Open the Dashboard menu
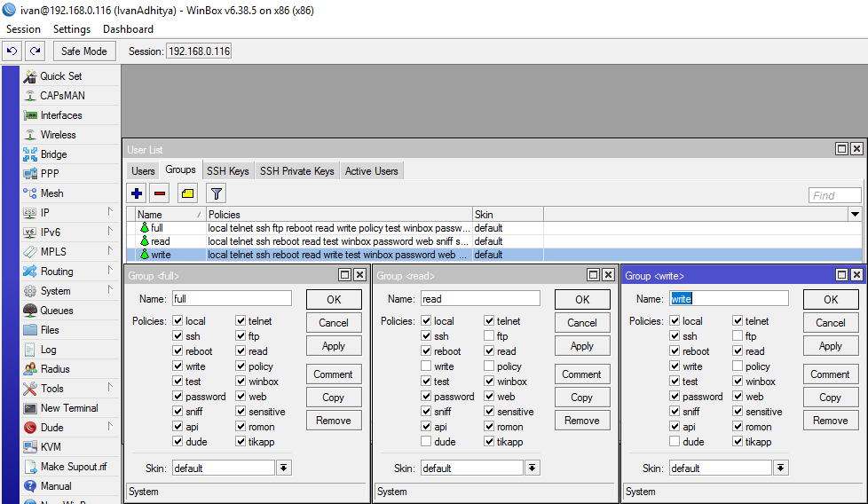This screenshot has height=504, width=868. 128,28
